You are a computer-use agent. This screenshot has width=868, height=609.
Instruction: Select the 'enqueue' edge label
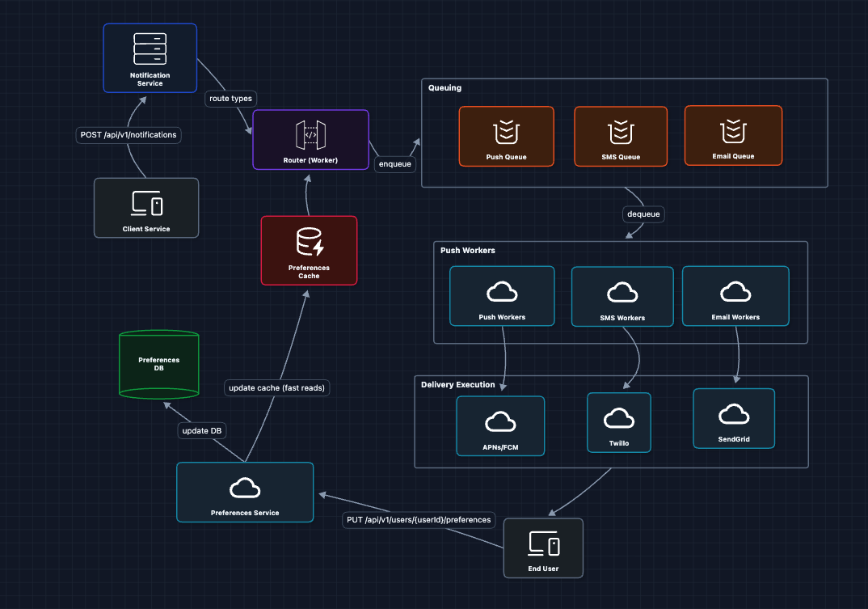tap(394, 164)
